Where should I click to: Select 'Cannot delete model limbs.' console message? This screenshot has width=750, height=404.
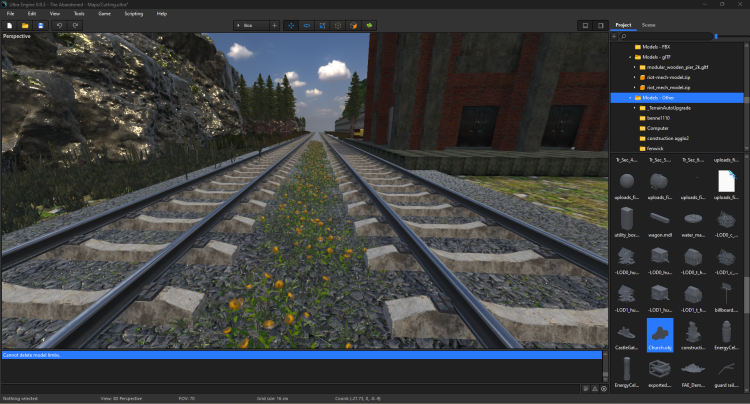coord(301,355)
